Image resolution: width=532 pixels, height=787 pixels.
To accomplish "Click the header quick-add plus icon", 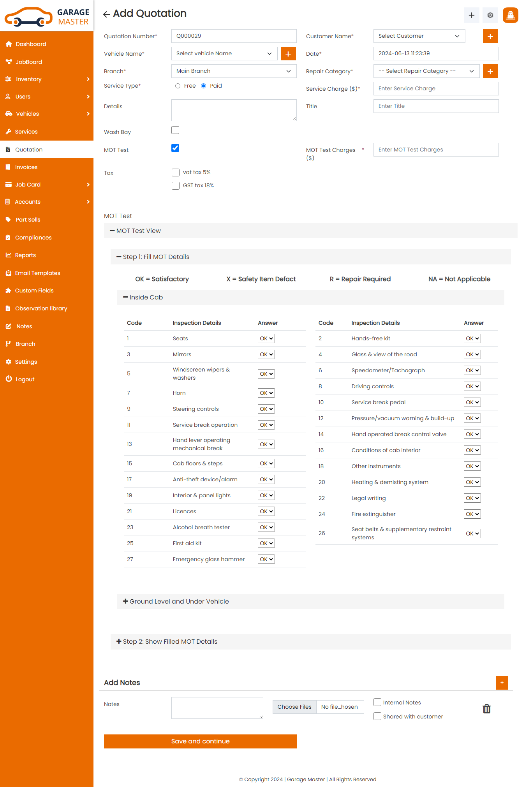I will click(x=471, y=15).
